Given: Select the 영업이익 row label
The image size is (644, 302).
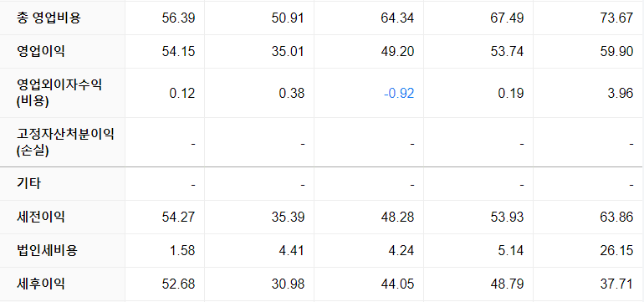Looking at the screenshot, I should pyautogui.click(x=41, y=52).
